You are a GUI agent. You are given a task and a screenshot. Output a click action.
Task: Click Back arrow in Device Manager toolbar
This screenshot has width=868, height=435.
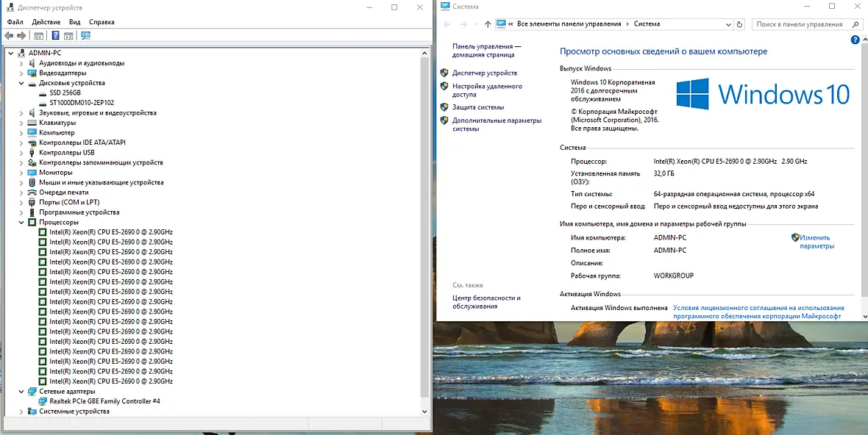tap(8, 35)
